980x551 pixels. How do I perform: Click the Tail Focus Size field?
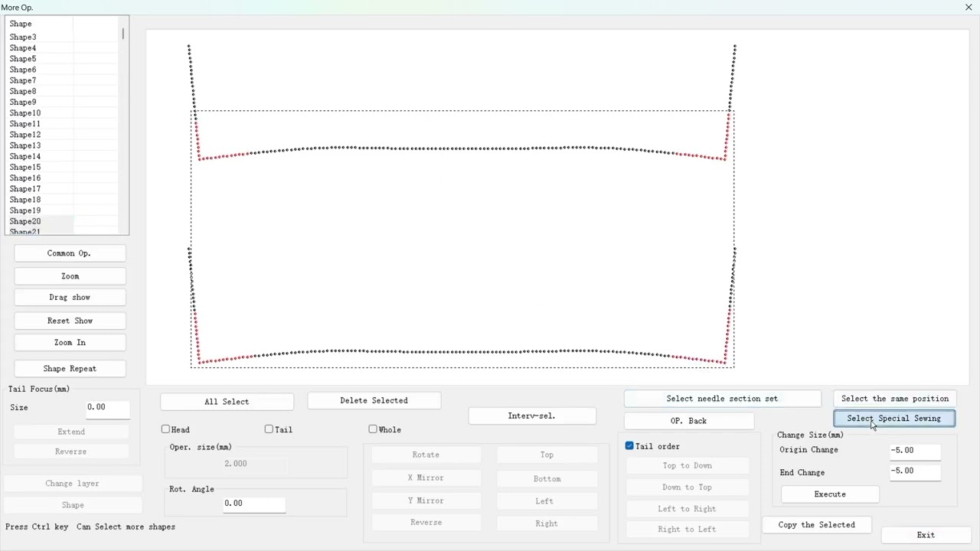click(107, 408)
